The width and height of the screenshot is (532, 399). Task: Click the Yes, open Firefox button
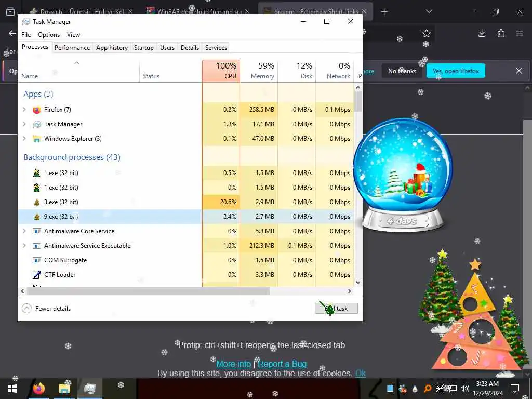pos(456,71)
